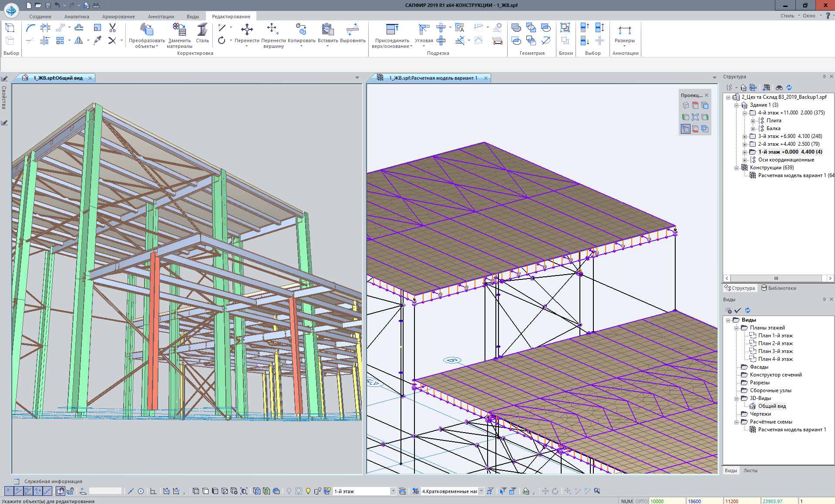Expand the 3-й этаж +6.900 tree node

[744, 136]
